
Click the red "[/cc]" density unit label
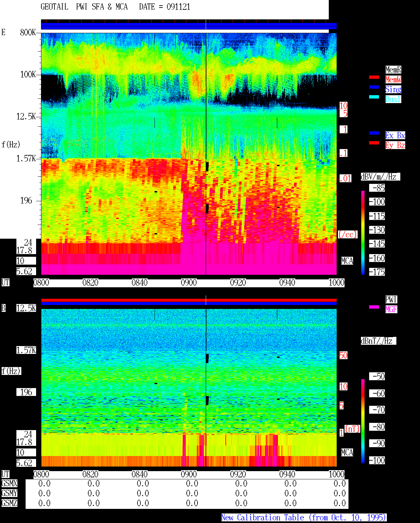(x=347, y=234)
